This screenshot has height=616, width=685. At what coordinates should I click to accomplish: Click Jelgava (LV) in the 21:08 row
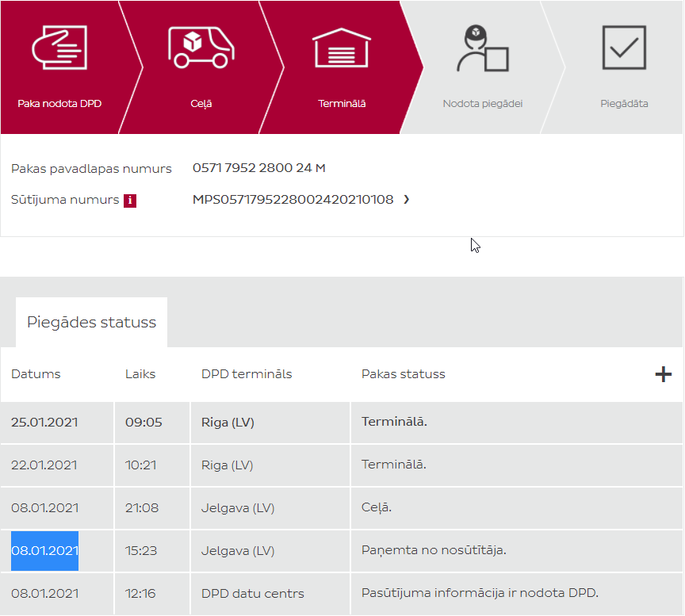238,508
